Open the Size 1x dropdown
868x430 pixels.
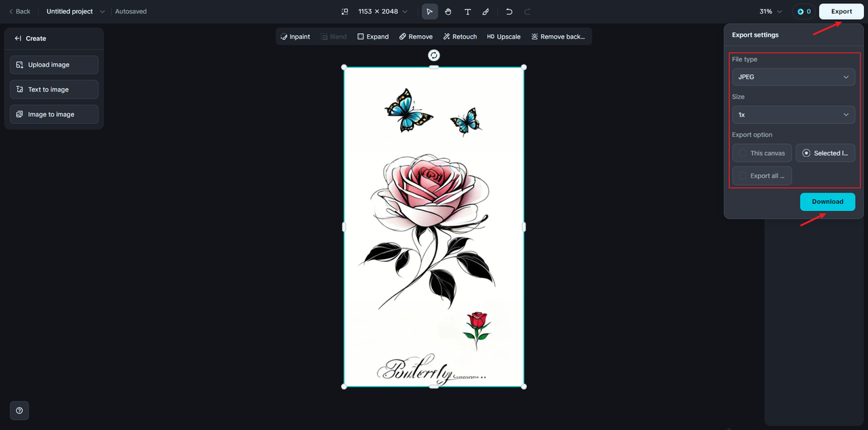click(793, 115)
